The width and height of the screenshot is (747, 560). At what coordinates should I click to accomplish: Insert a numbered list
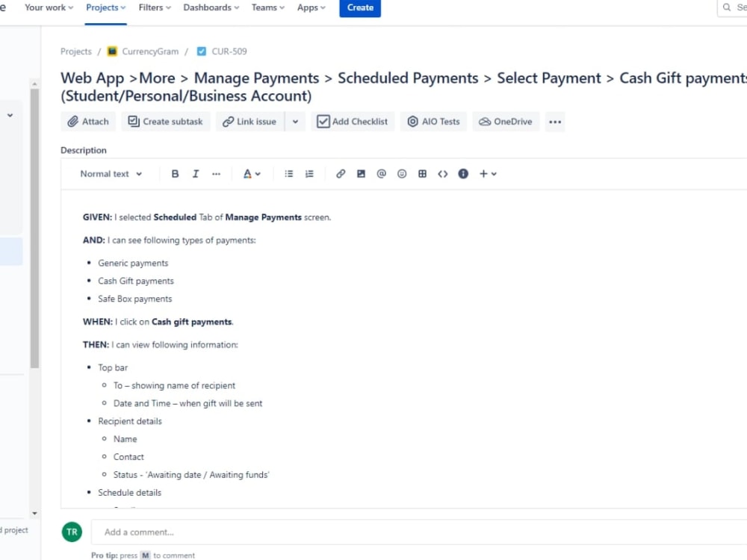pos(309,173)
